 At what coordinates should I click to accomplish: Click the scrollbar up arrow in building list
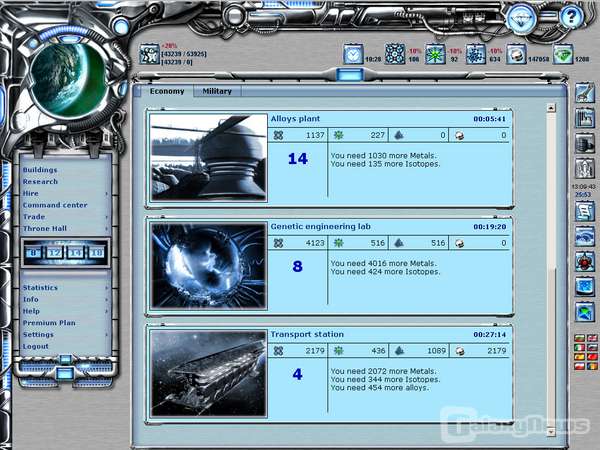click(551, 108)
